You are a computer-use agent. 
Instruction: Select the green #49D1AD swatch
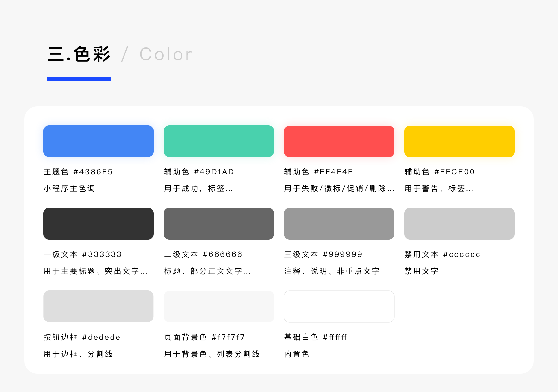coord(219,141)
